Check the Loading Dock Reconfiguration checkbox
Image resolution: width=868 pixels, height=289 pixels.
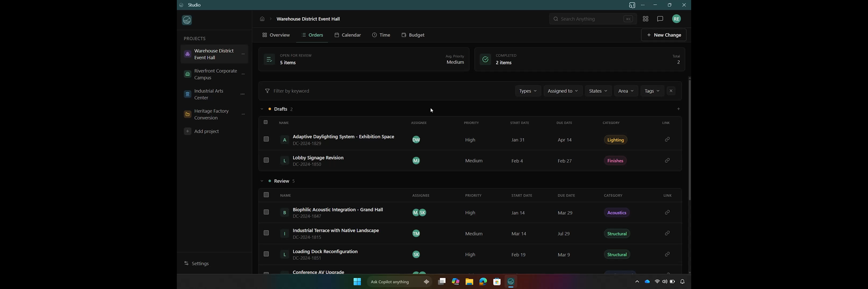tap(266, 254)
